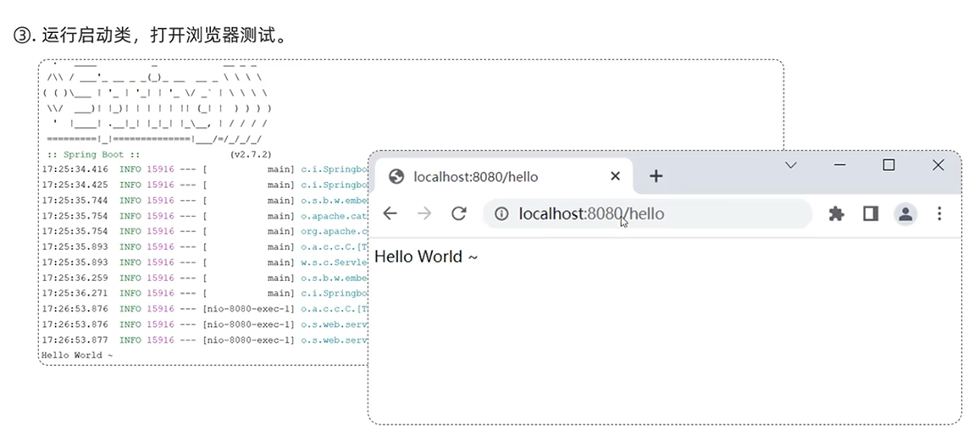Minimize the browser window
Image resolution: width=980 pixels, height=431 pixels.
[840, 165]
